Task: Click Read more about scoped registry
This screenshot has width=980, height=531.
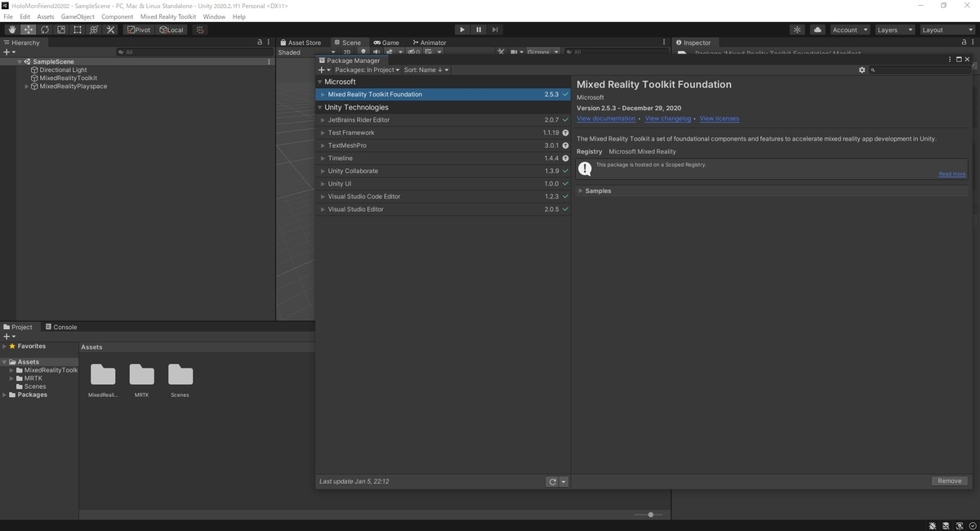Action: tap(951, 174)
